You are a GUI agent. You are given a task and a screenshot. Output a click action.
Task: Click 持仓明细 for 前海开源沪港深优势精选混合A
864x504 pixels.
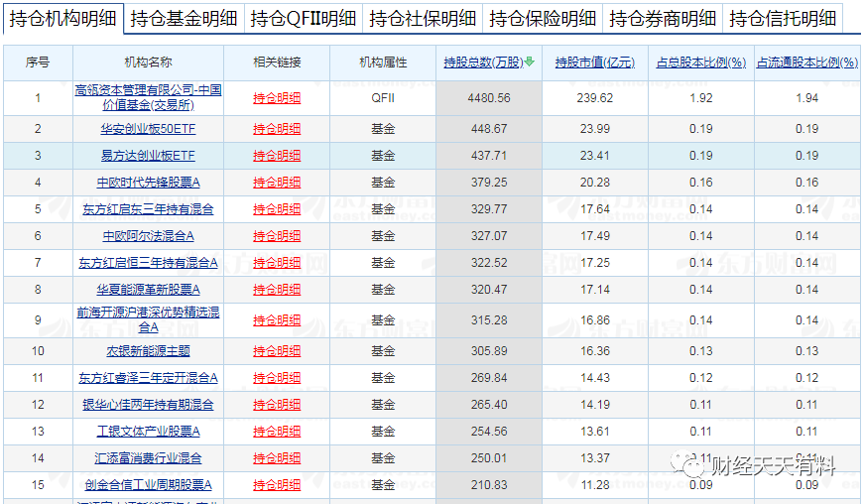277,320
